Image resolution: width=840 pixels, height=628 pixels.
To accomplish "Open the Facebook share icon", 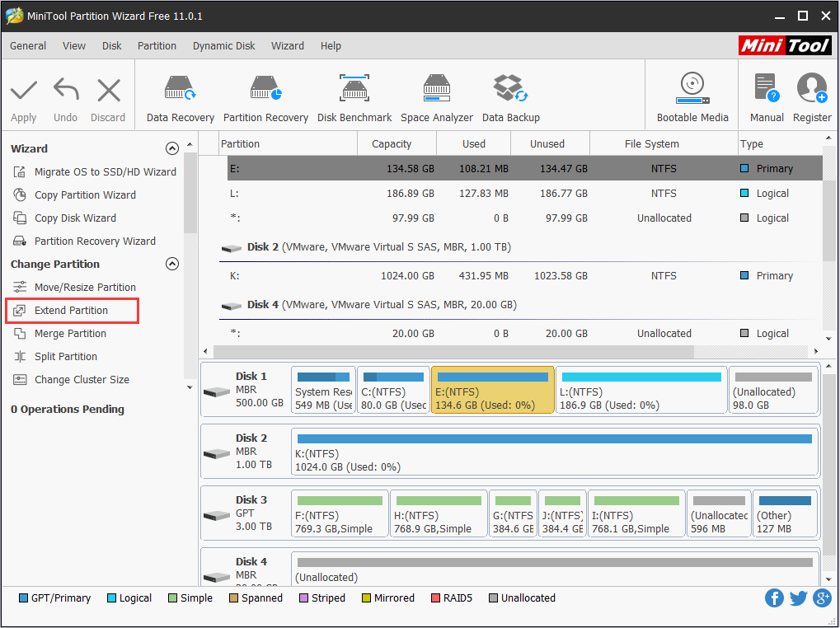I will coord(774,598).
